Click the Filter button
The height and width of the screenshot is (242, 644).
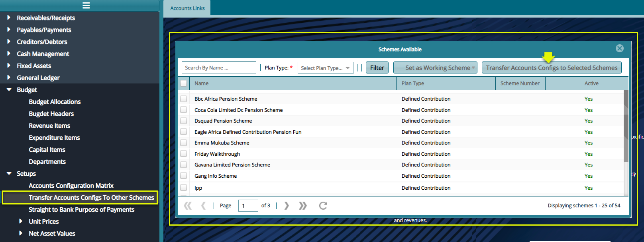377,68
